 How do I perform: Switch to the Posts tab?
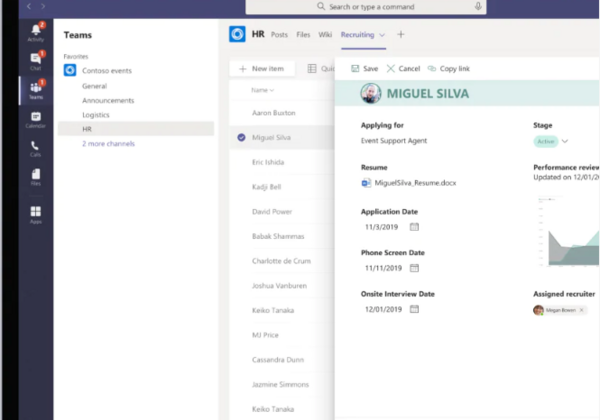(x=279, y=35)
